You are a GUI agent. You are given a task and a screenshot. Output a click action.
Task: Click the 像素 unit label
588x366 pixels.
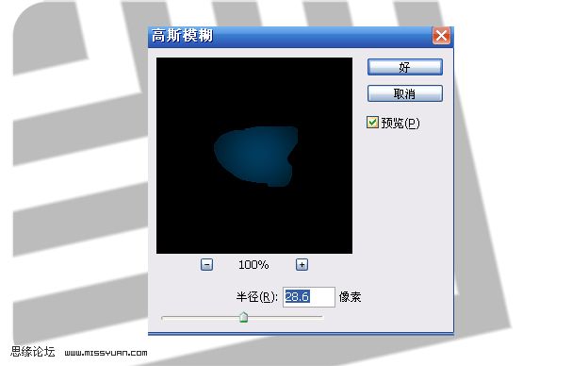tap(350, 297)
